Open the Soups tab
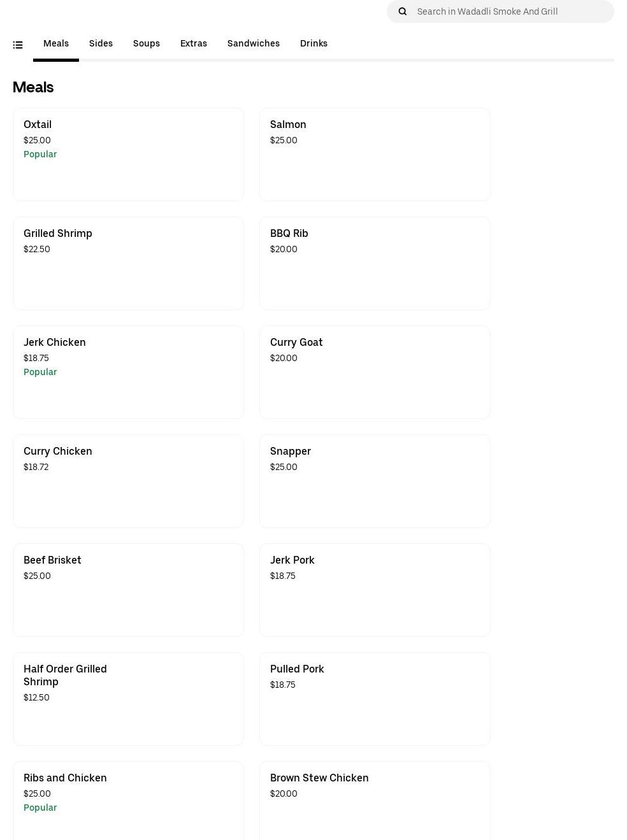 click(147, 43)
